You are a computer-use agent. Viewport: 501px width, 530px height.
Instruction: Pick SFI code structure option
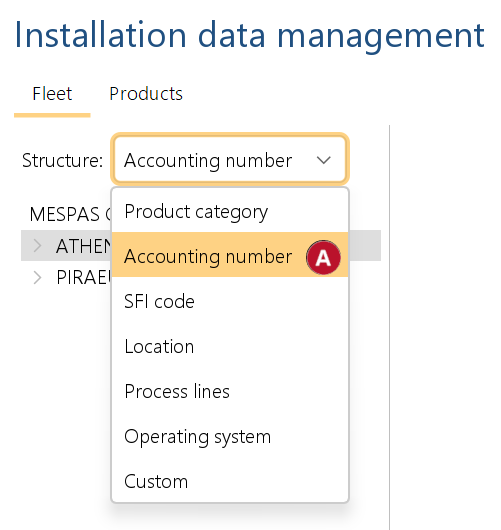click(230, 301)
